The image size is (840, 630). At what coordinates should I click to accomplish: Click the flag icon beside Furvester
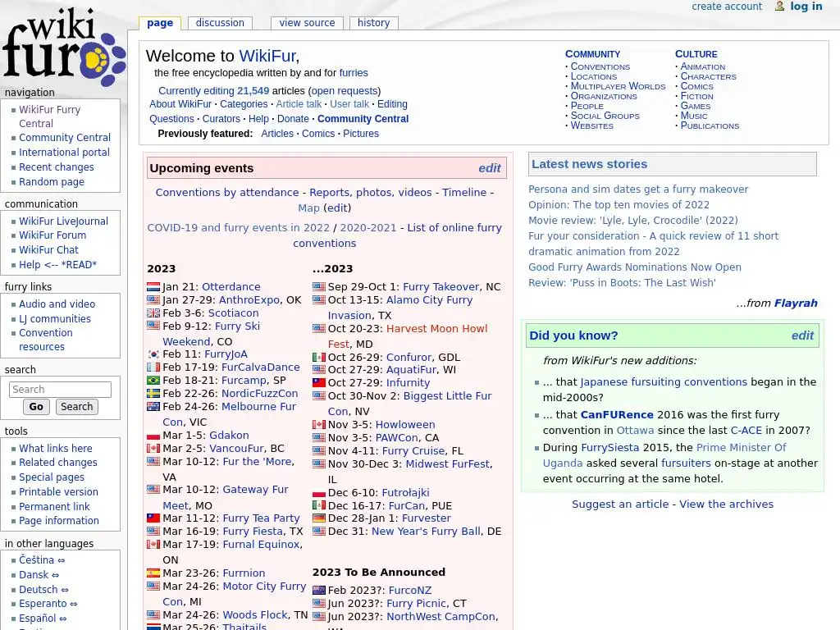click(x=319, y=518)
